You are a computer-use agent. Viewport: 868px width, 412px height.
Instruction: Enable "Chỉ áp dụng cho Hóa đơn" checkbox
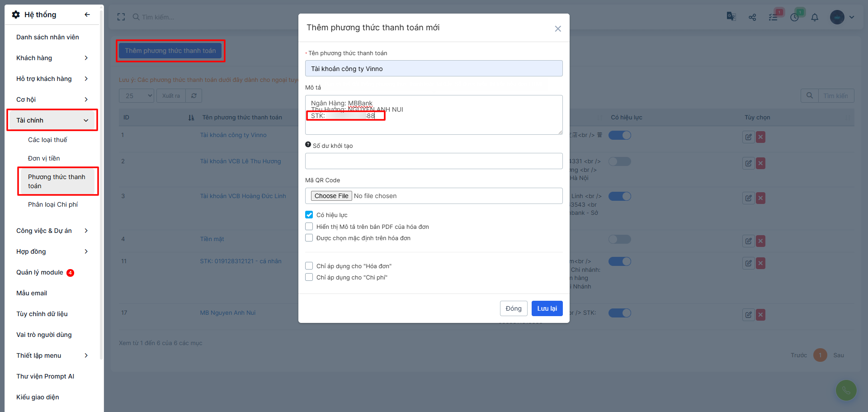(309, 266)
